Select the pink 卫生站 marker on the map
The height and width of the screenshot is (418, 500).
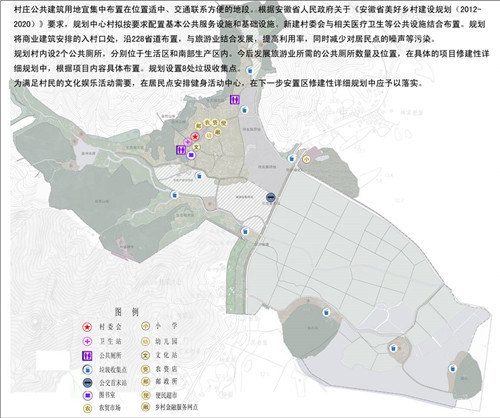pos(188,142)
